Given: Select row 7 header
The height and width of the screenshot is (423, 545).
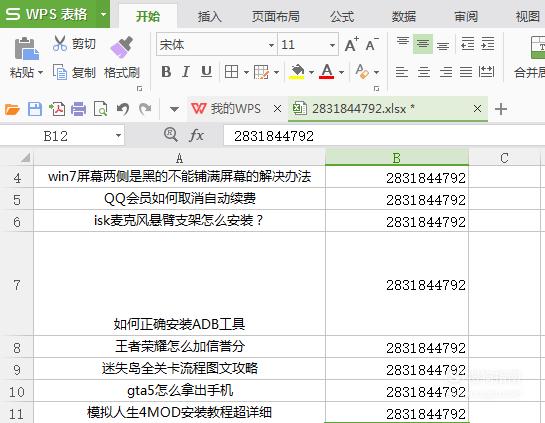Looking at the screenshot, I should (x=17, y=284).
